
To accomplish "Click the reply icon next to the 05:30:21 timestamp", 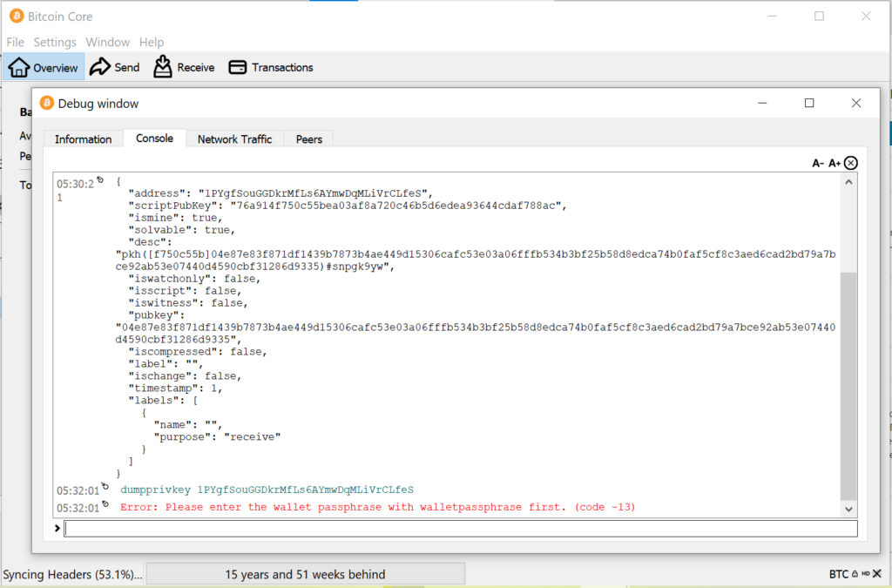I will 101,180.
